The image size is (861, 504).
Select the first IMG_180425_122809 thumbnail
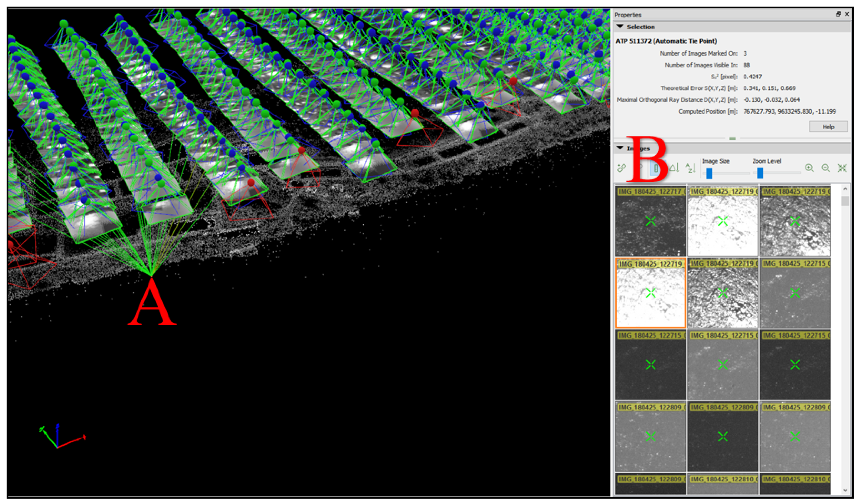tap(651, 436)
